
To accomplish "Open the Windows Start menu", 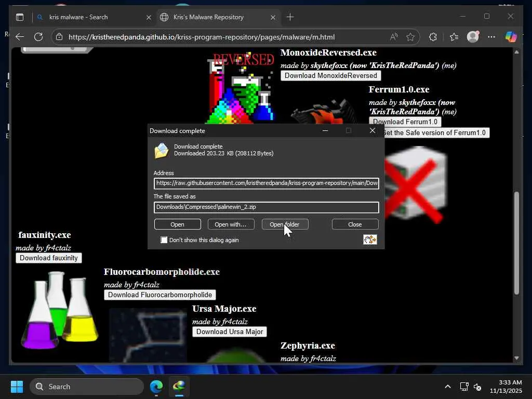I will pyautogui.click(x=17, y=387).
